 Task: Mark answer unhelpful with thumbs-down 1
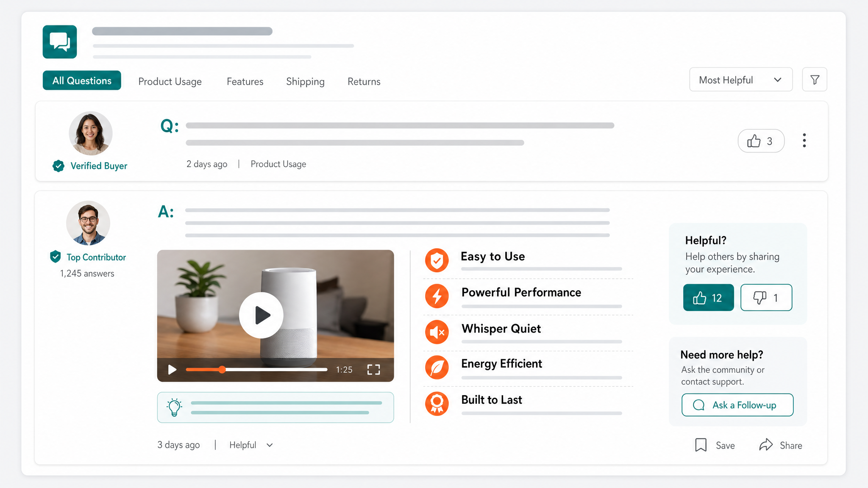[x=766, y=298]
